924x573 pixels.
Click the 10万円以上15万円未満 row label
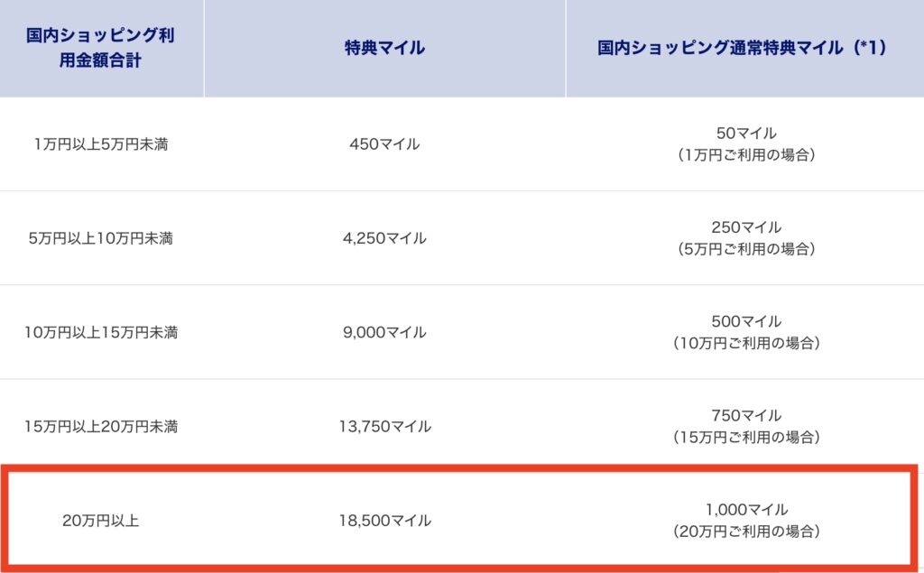tap(101, 333)
